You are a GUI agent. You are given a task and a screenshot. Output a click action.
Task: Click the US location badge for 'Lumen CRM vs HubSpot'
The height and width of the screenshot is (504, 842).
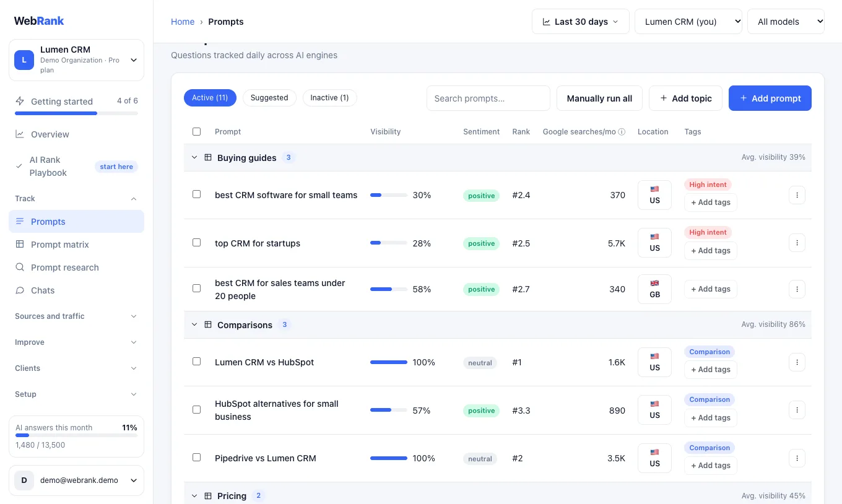(654, 362)
